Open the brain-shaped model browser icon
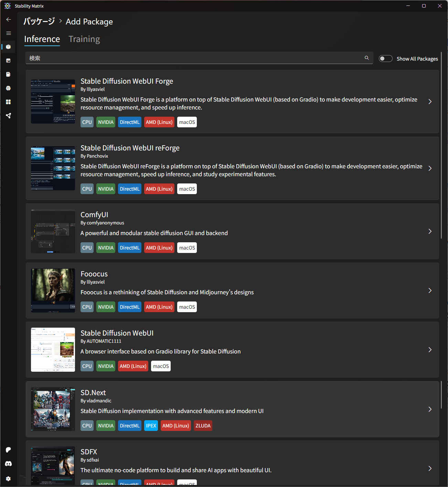This screenshot has height=487, width=448. coord(8,88)
